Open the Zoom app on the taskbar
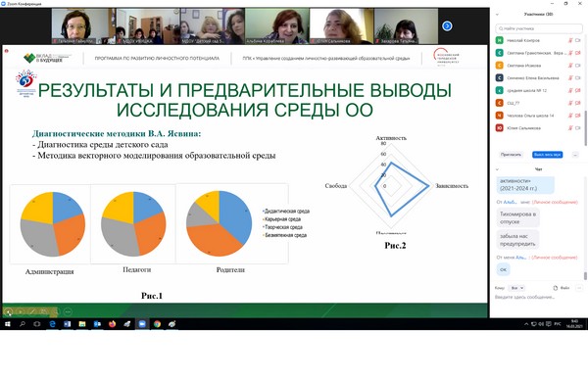Image resolution: width=588 pixels, height=379 pixels. tap(142, 324)
